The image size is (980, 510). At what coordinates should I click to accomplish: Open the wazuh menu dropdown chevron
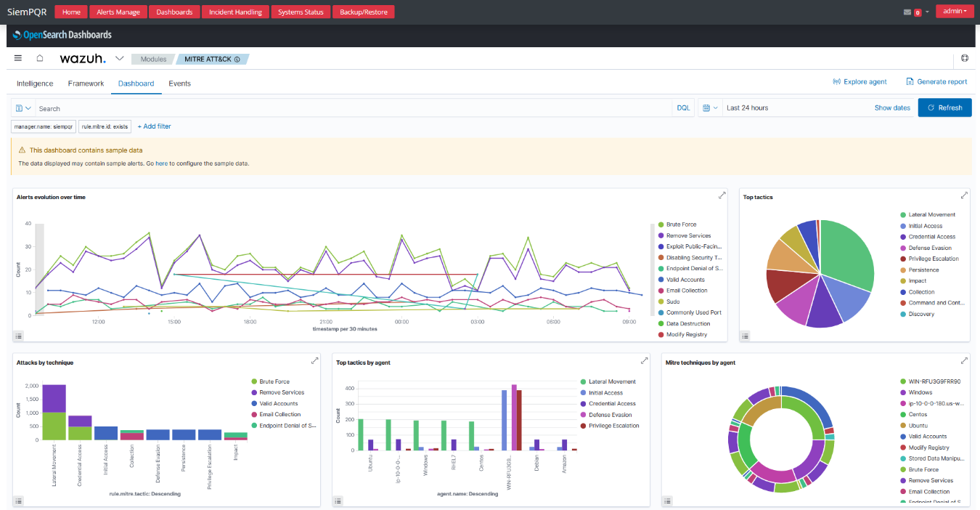tap(120, 58)
